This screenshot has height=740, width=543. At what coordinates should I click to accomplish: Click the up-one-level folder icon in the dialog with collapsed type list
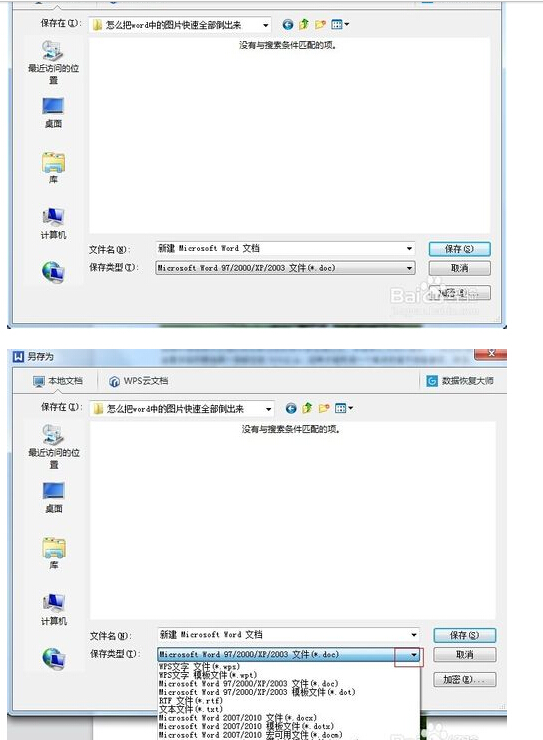pos(304,24)
